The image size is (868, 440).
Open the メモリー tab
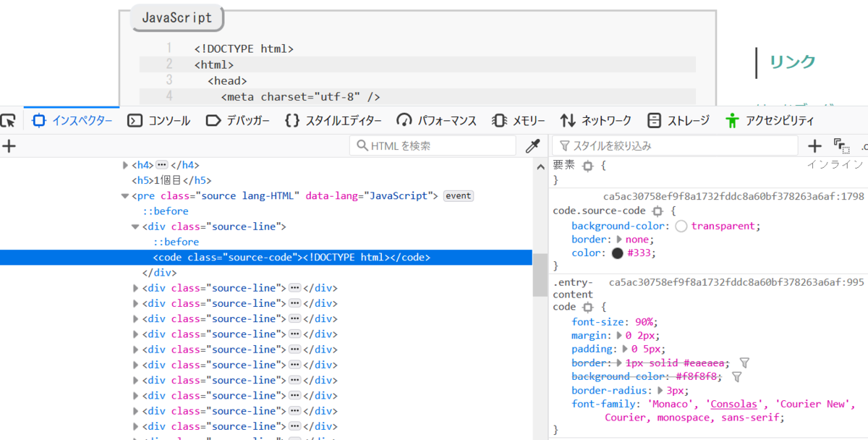click(519, 121)
